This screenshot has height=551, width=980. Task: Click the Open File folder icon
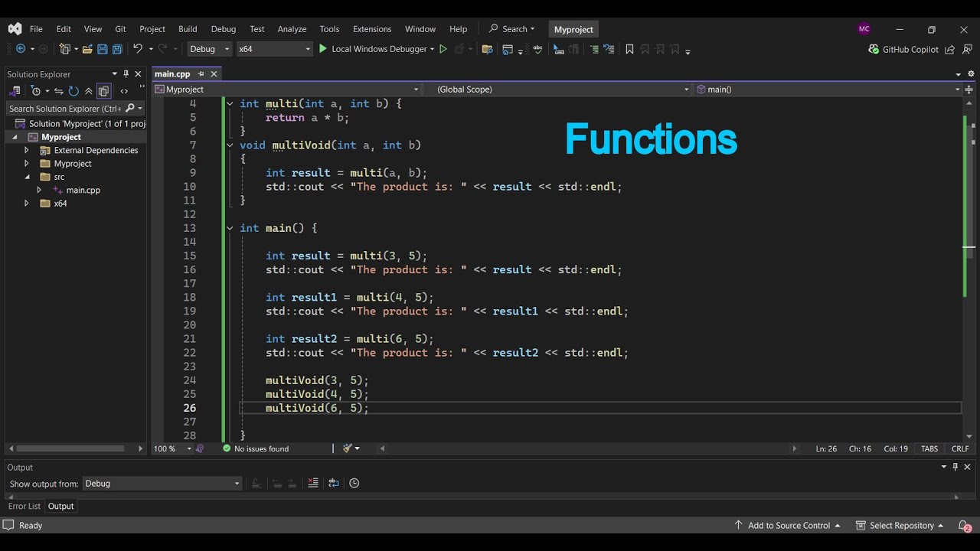(87, 49)
